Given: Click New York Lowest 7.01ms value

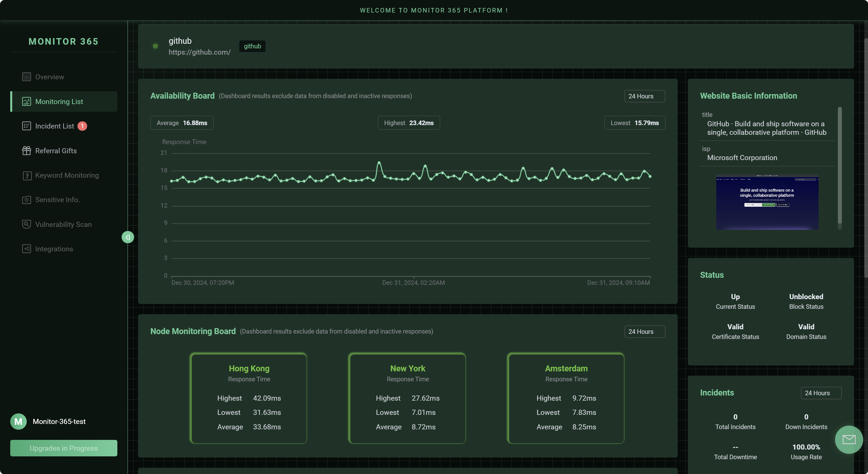Looking at the screenshot, I should 424,413.
